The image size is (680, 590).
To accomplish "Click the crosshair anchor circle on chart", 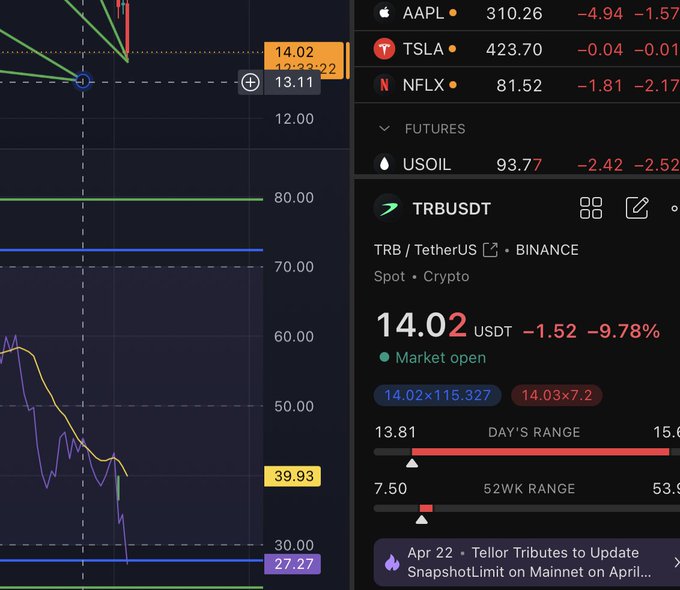I will coord(83,81).
